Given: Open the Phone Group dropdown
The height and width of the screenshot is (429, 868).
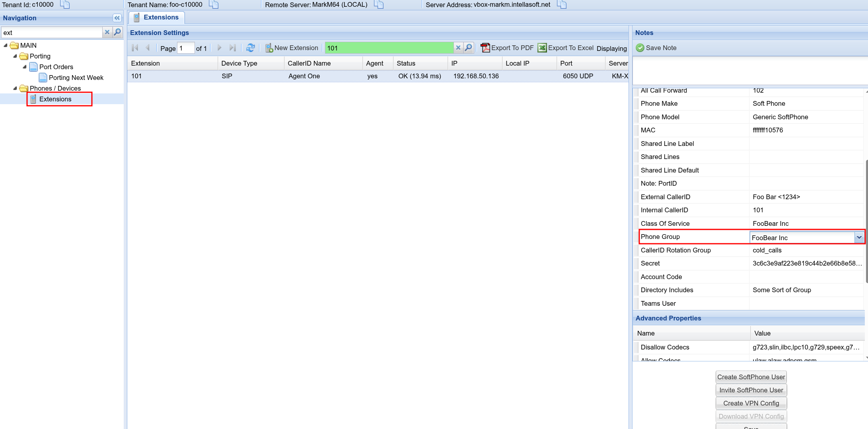Looking at the screenshot, I should click(859, 237).
